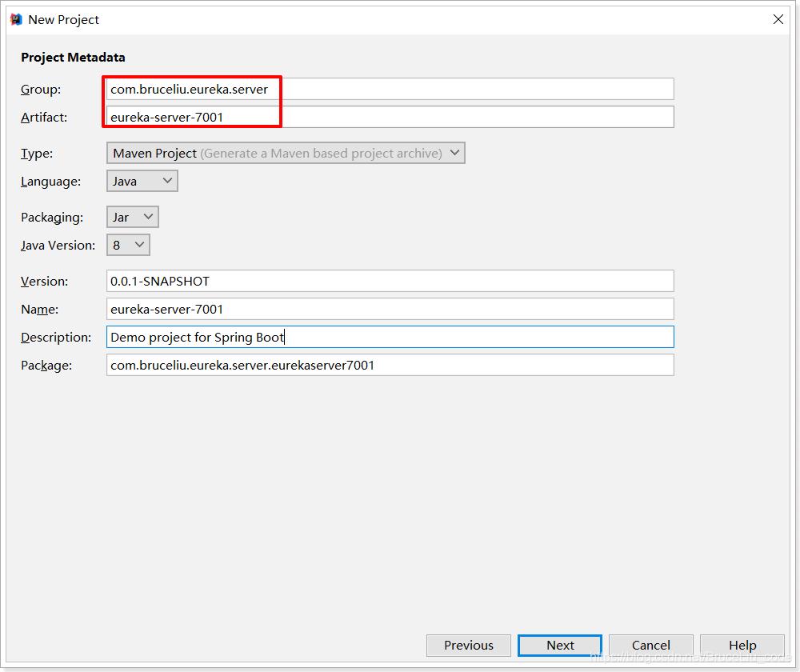Proceed with the Next button
The image size is (800, 672).
[x=560, y=646]
